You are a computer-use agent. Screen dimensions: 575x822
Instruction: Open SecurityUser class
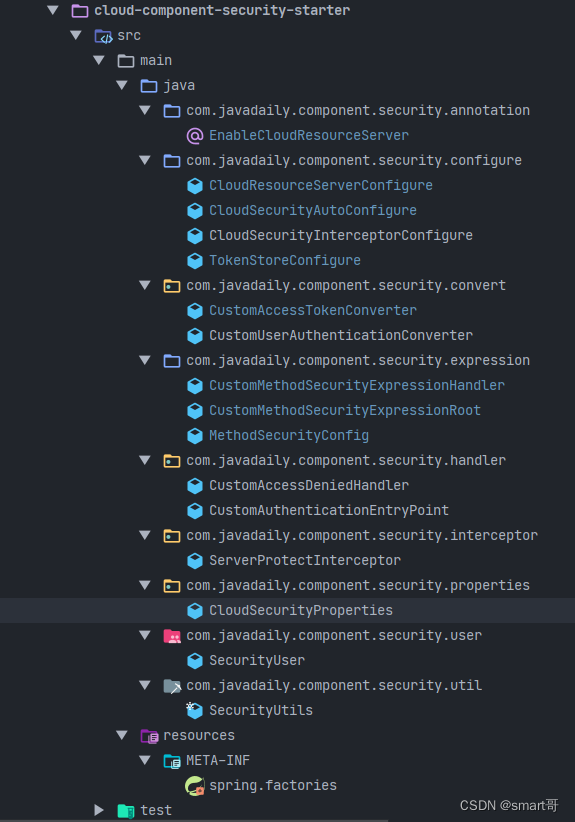pyautogui.click(x=257, y=661)
